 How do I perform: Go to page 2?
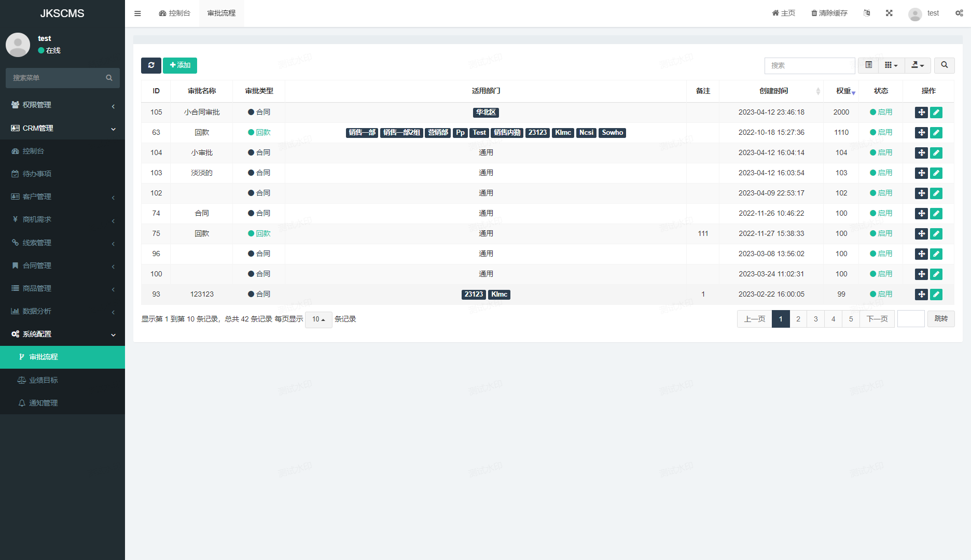tap(798, 319)
